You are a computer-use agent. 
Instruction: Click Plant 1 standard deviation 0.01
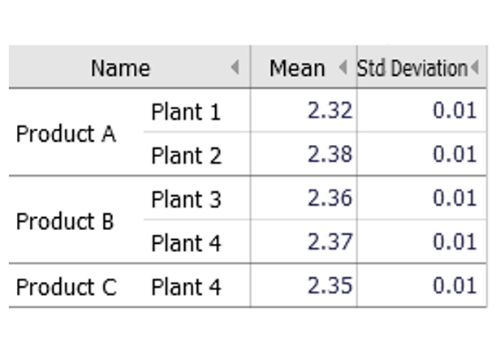pyautogui.click(x=455, y=110)
